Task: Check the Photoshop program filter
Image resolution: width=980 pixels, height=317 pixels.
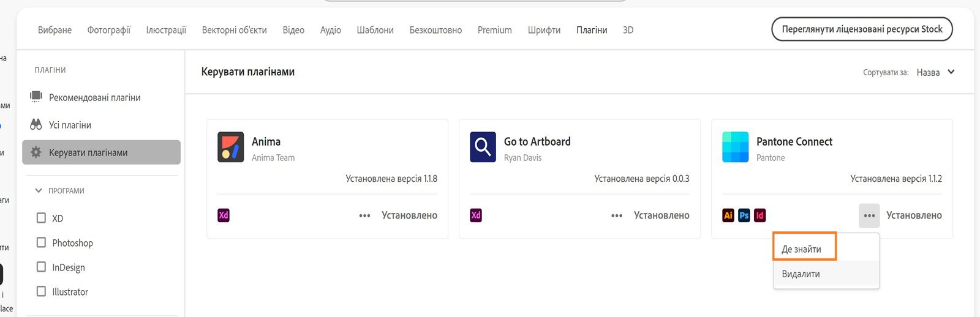Action: coord(41,242)
